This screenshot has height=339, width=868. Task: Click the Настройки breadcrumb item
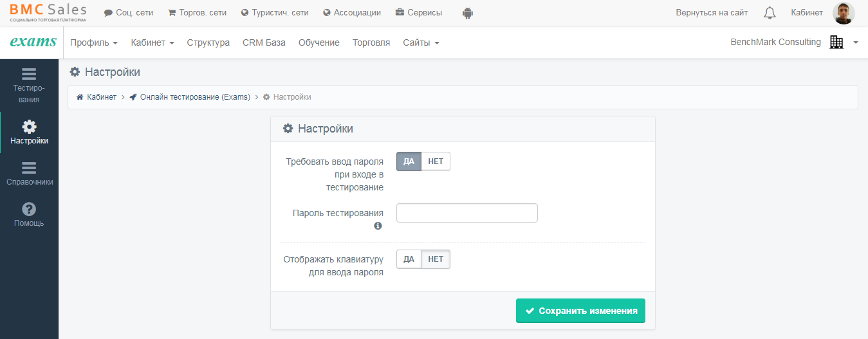coord(287,97)
